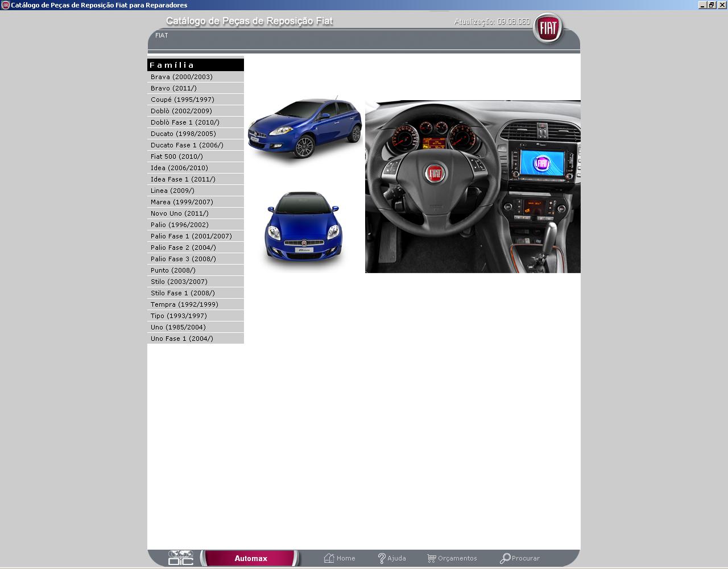Screen dimensions: 728x569
Task: Select Tipo (1993/1997) row
Action: pyautogui.click(x=196, y=316)
